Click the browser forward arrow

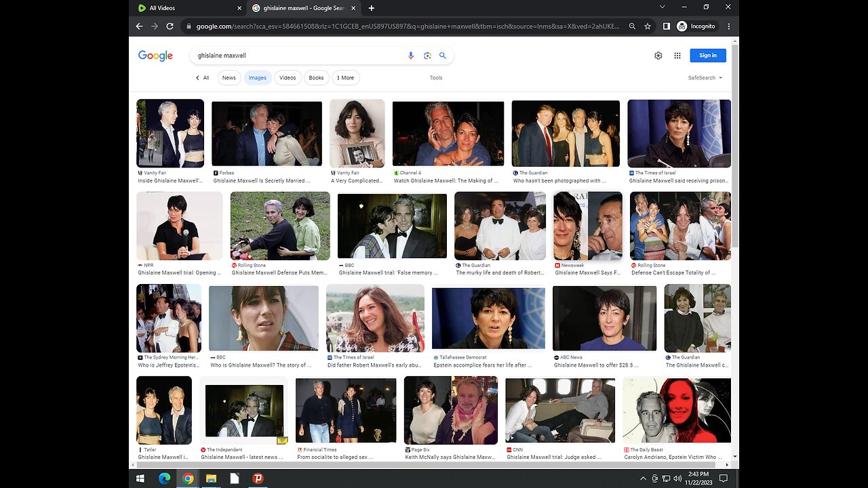155,26
